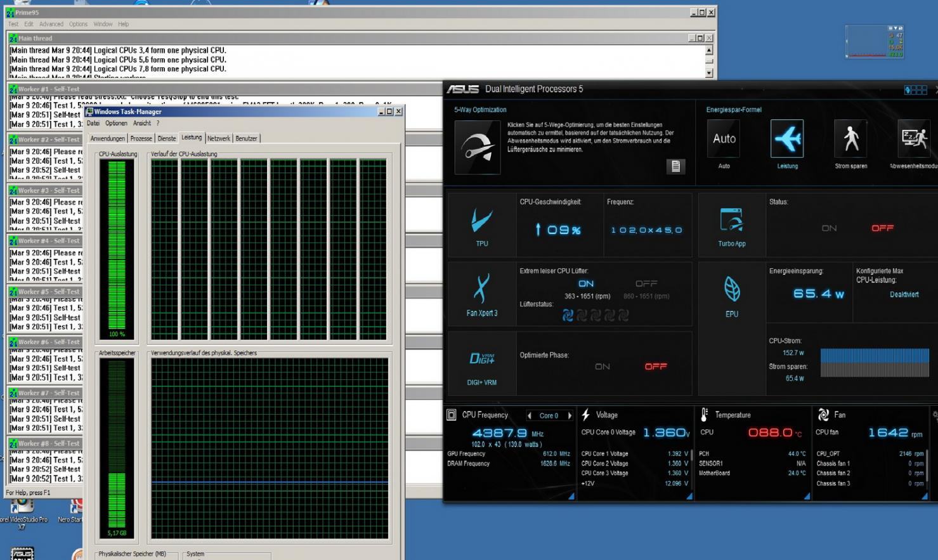The width and height of the screenshot is (938, 560).
Task: Click the Task-Manager title bar icon
Action: (89, 112)
